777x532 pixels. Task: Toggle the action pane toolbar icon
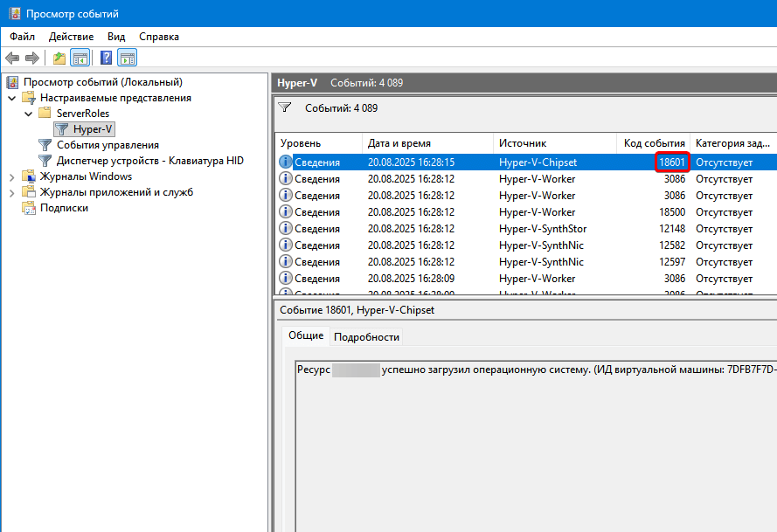point(127,59)
